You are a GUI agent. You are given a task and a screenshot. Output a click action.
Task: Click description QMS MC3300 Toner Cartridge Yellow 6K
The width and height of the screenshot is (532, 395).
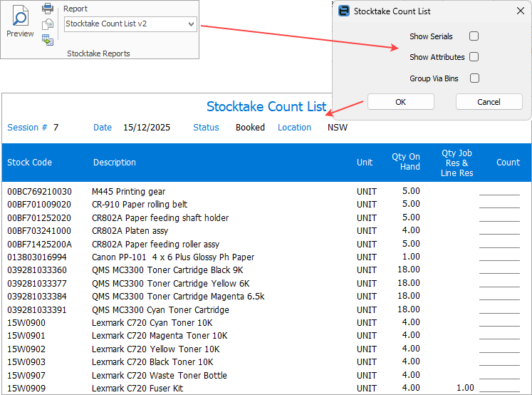(171, 284)
